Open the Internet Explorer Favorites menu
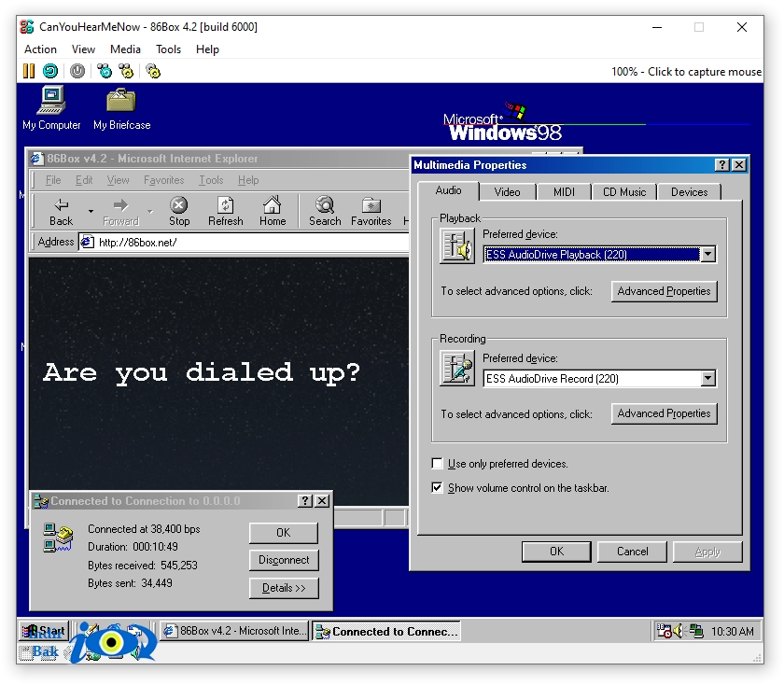The image size is (784, 685). click(163, 180)
